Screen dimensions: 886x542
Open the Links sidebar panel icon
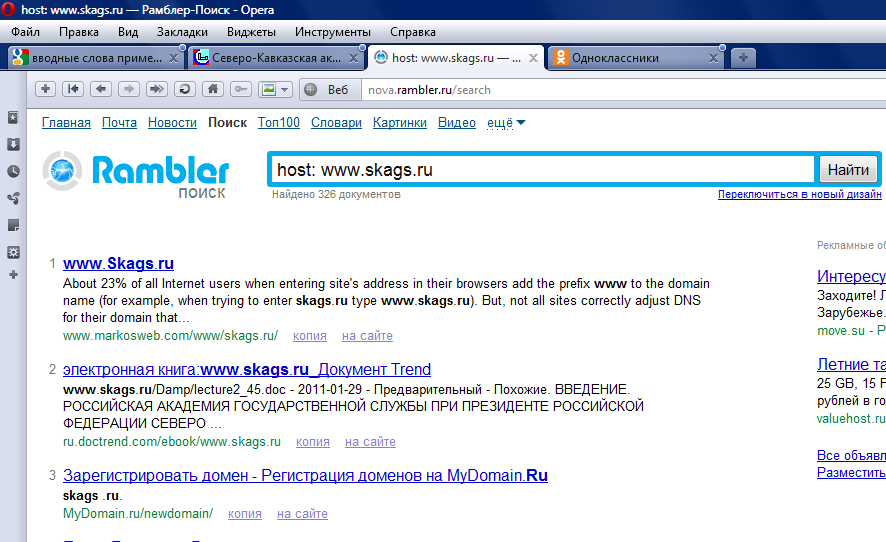(13, 198)
